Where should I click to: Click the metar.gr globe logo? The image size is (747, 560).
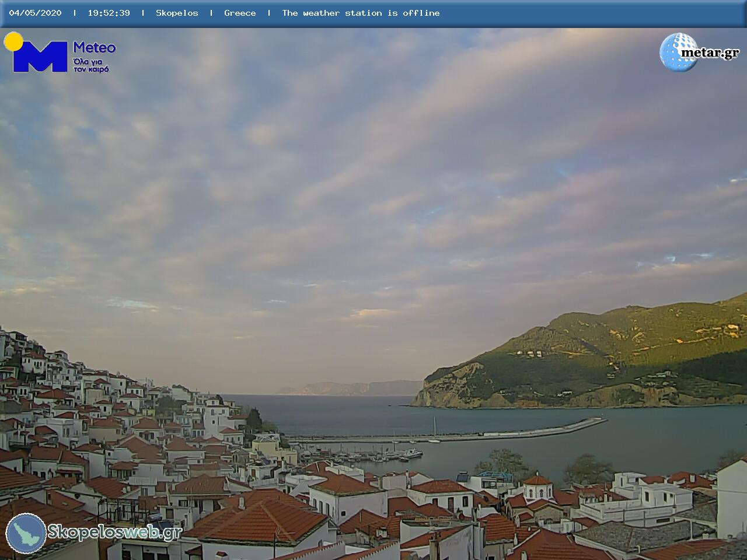pyautogui.click(x=679, y=52)
